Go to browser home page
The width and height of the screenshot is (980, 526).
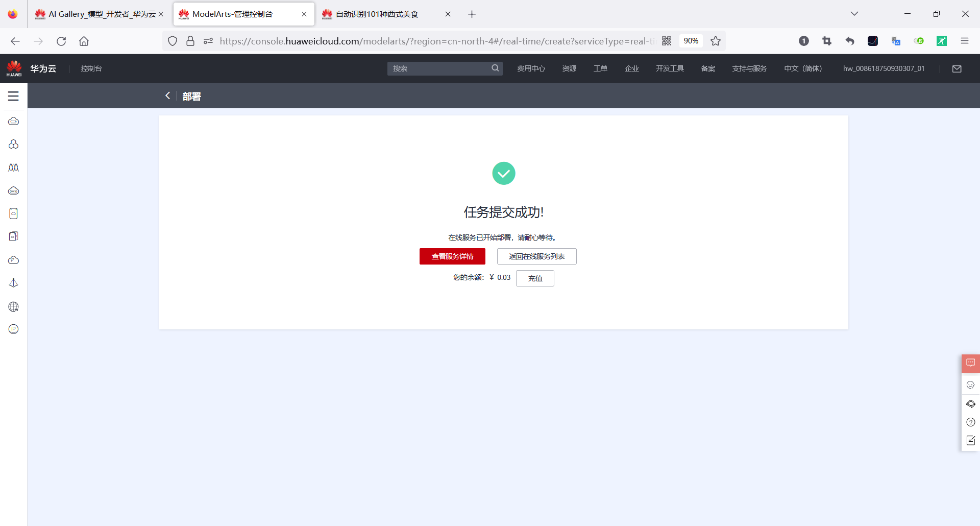point(84,41)
